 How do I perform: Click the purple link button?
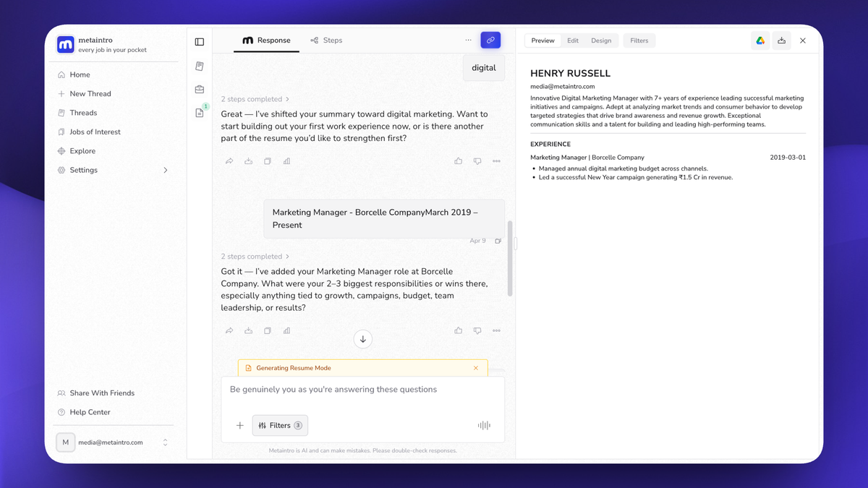[x=490, y=40]
